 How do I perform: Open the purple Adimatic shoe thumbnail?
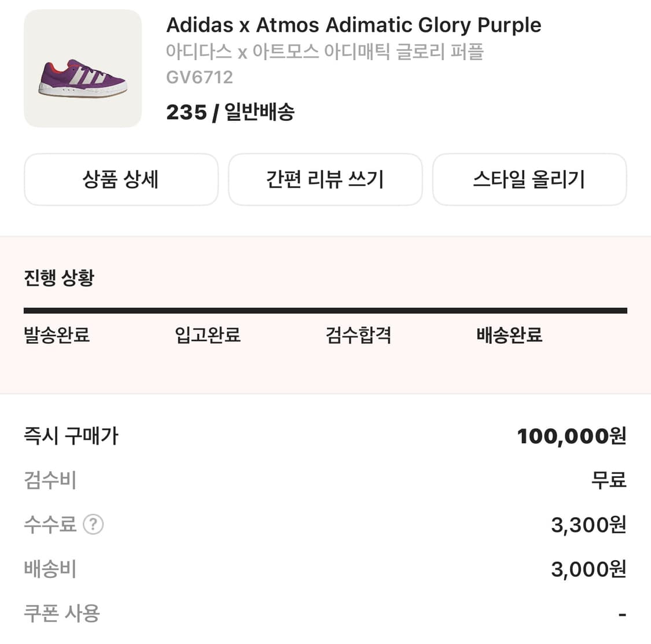tap(83, 68)
